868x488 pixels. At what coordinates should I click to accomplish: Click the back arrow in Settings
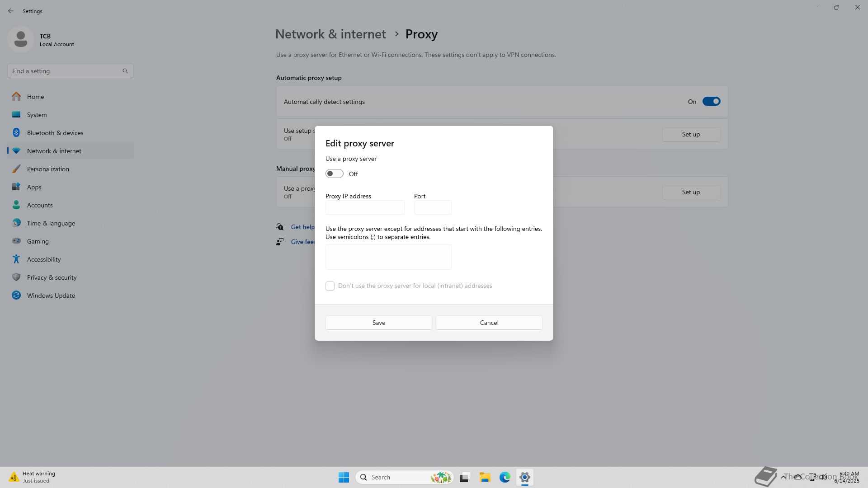point(11,11)
